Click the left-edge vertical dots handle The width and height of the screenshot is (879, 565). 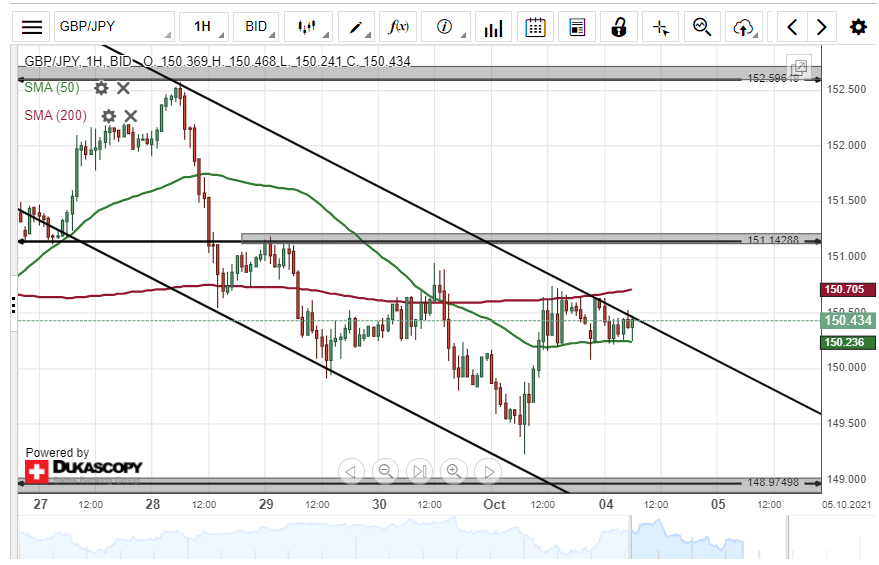coord(13,304)
